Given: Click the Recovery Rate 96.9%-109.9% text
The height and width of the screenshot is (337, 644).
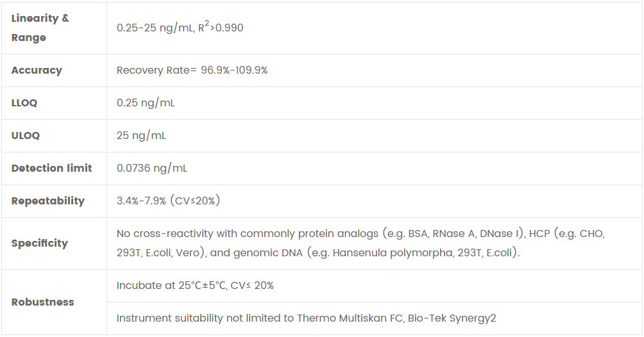Looking at the screenshot, I should point(192,70).
